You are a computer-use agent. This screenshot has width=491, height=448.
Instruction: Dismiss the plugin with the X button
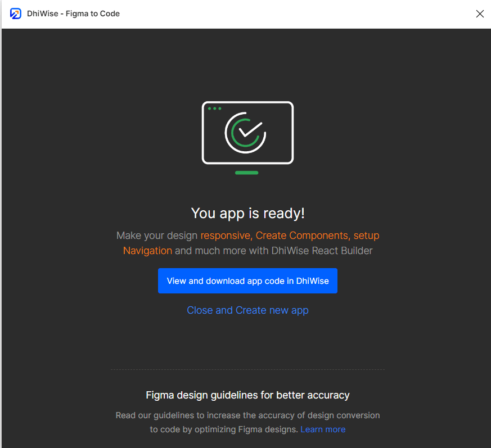480,13
